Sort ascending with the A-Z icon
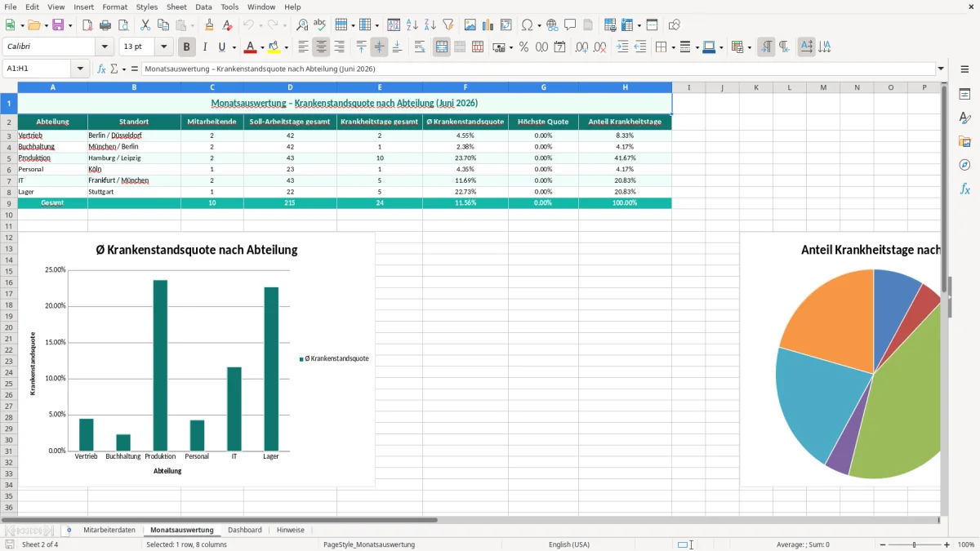This screenshot has width=980, height=551. [412, 25]
